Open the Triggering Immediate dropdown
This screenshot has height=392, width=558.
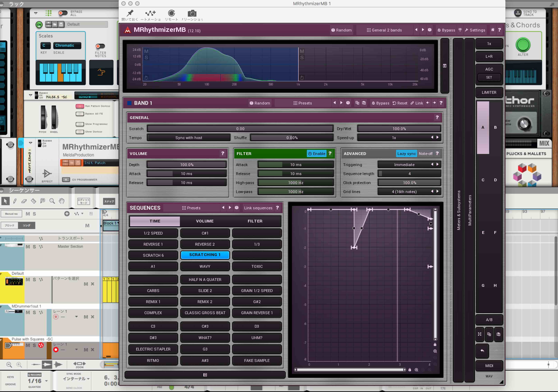click(404, 165)
